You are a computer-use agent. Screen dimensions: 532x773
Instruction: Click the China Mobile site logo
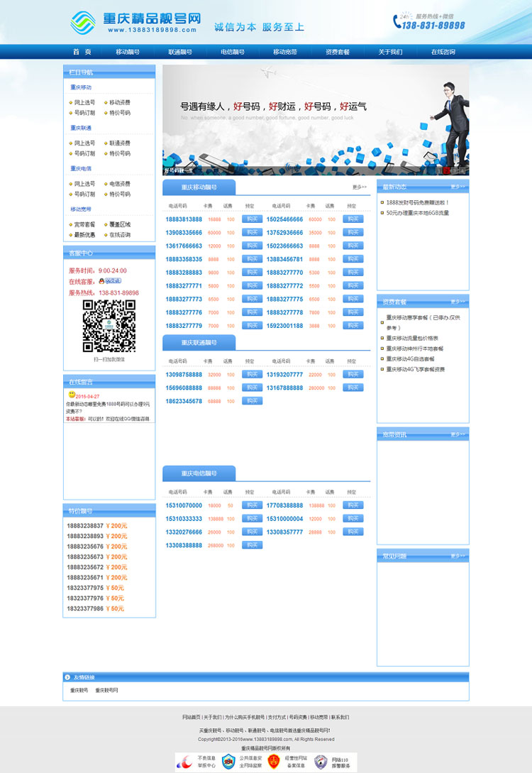click(84, 22)
